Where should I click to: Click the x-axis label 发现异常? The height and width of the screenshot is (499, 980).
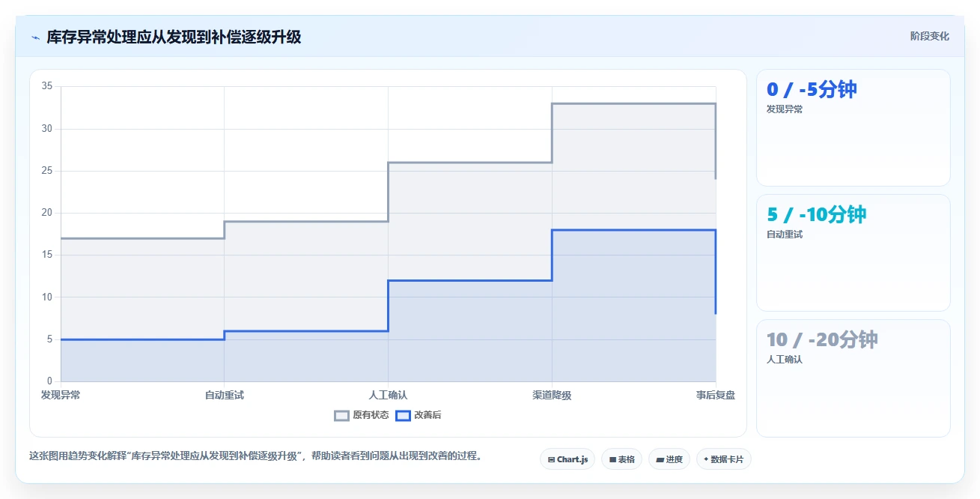(61, 395)
